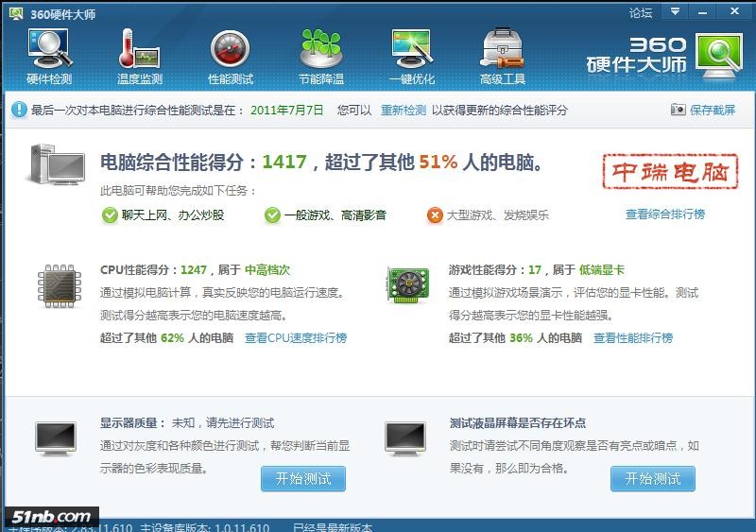This screenshot has width=756, height=532.
Task: Click the 36% game percentile text
Action: pos(522,337)
